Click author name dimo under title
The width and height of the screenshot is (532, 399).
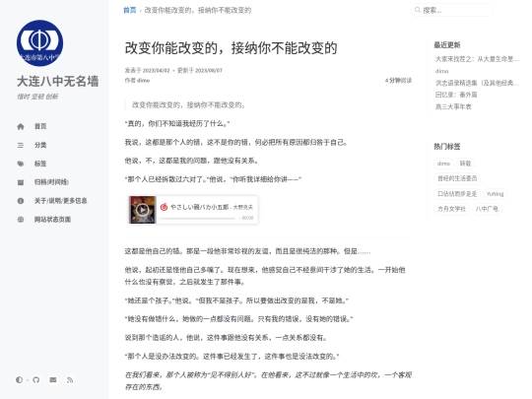[x=143, y=81]
